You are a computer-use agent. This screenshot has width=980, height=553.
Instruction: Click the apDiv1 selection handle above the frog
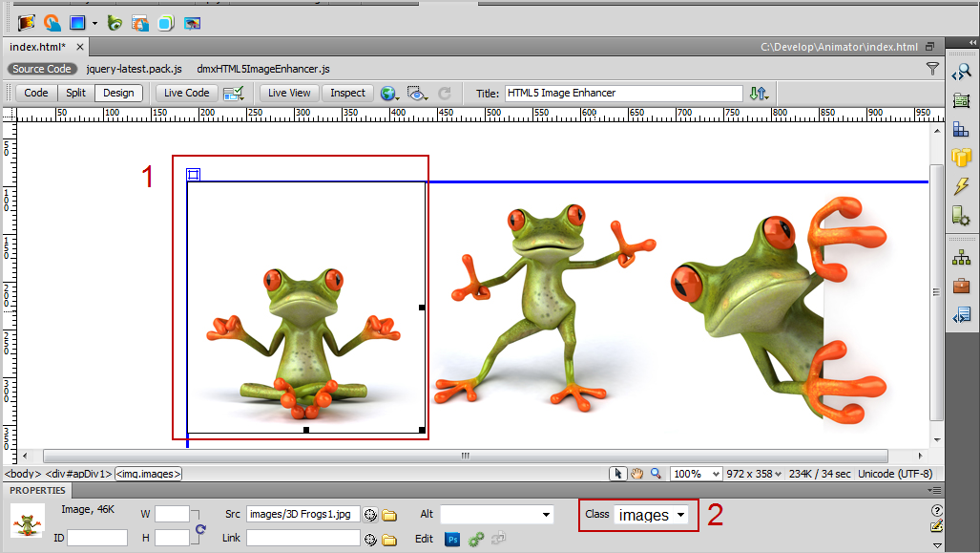tap(193, 175)
